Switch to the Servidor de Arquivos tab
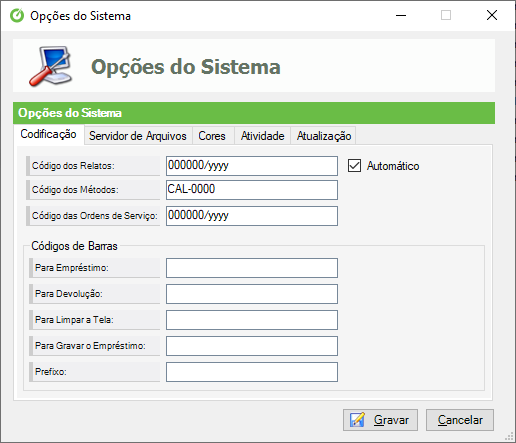516x443 pixels. tap(138, 136)
